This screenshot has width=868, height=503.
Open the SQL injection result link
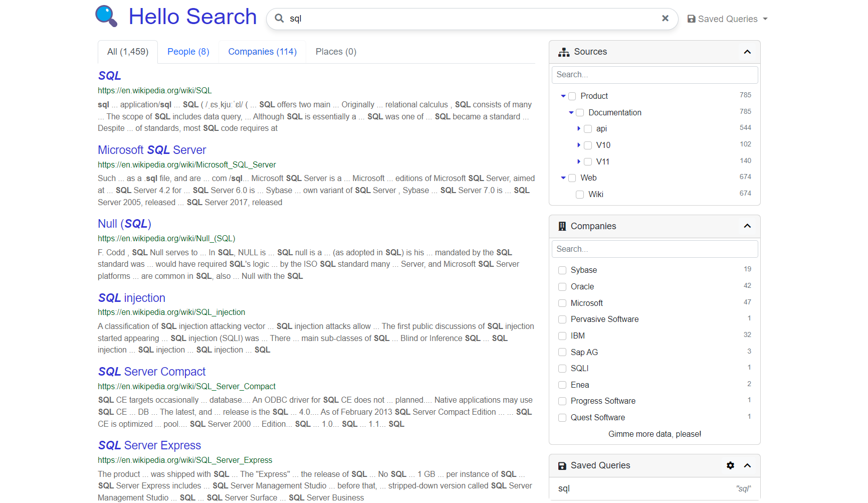(x=131, y=298)
